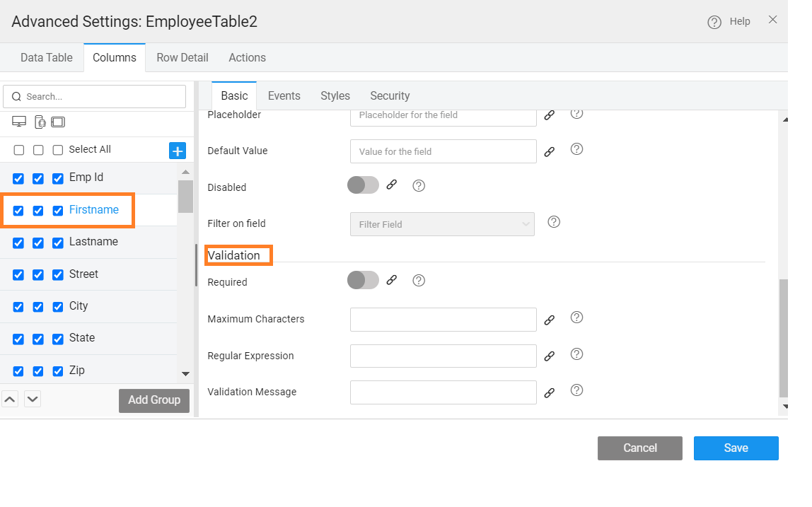This screenshot has width=812, height=507.
Task: Click move down chevron below column list
Action: [33, 399]
